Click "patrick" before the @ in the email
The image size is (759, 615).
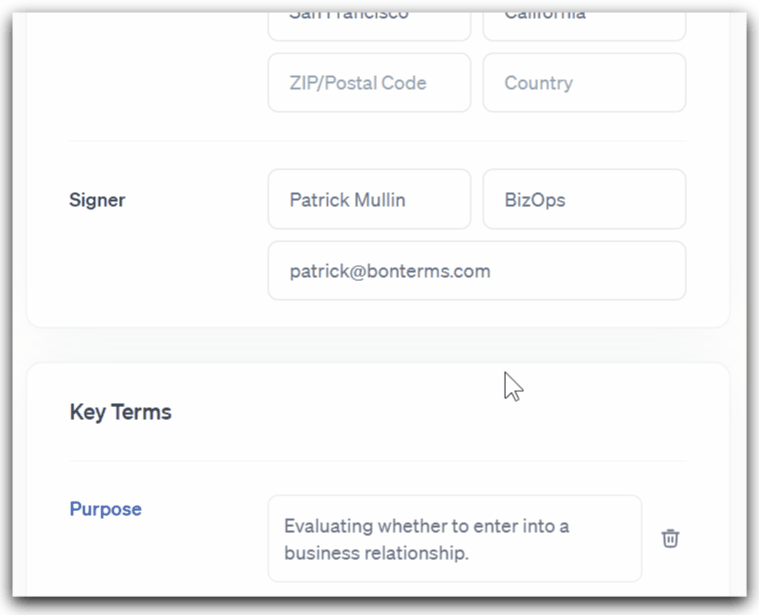[316, 271]
